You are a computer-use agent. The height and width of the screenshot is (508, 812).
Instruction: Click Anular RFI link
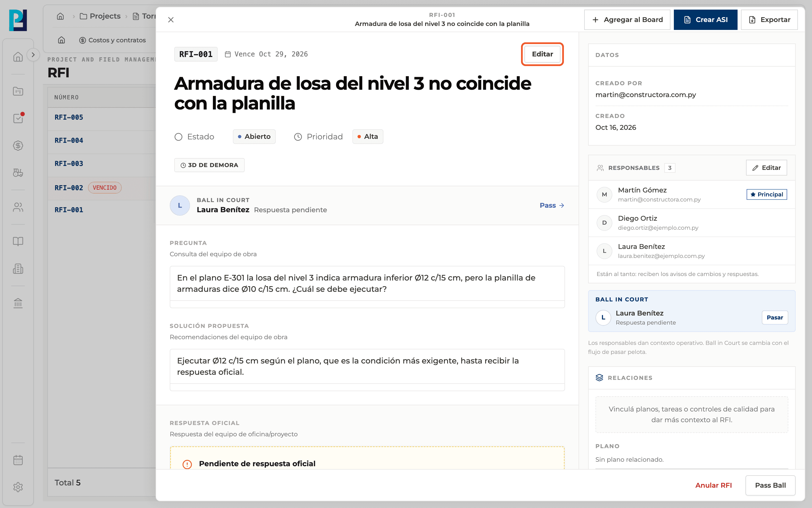point(713,485)
